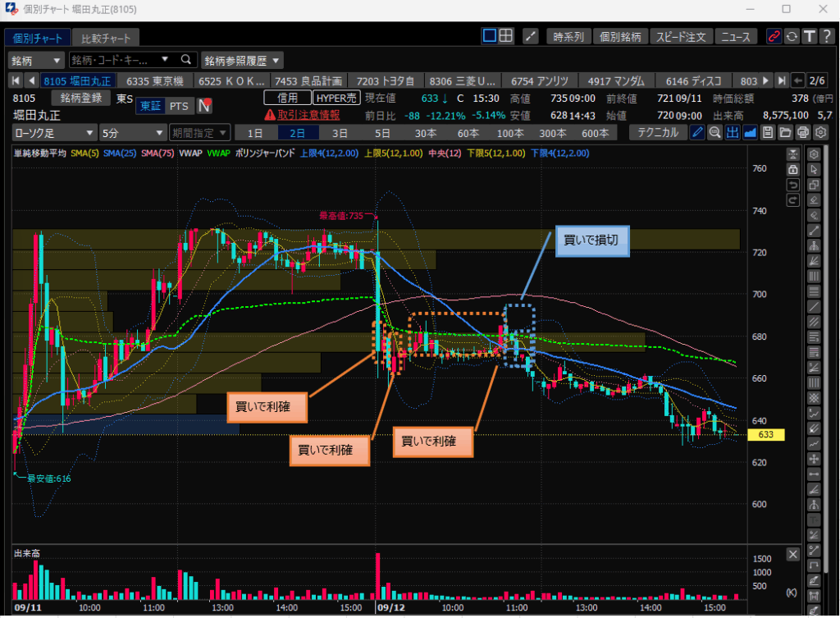This screenshot has width=840, height=618.
Task: Open the folder icon in chart toolbar
Action: coord(785,133)
